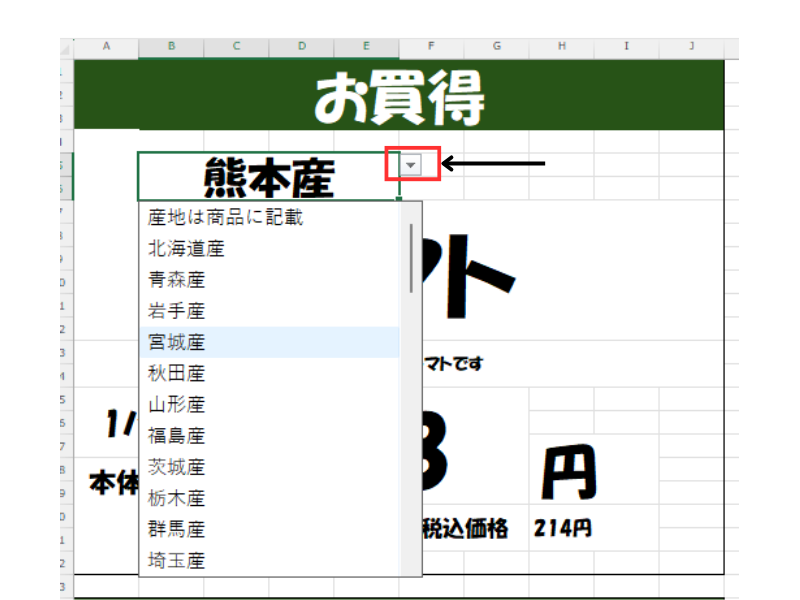
Task: Select 秋田産 from the list
Action: click(177, 373)
